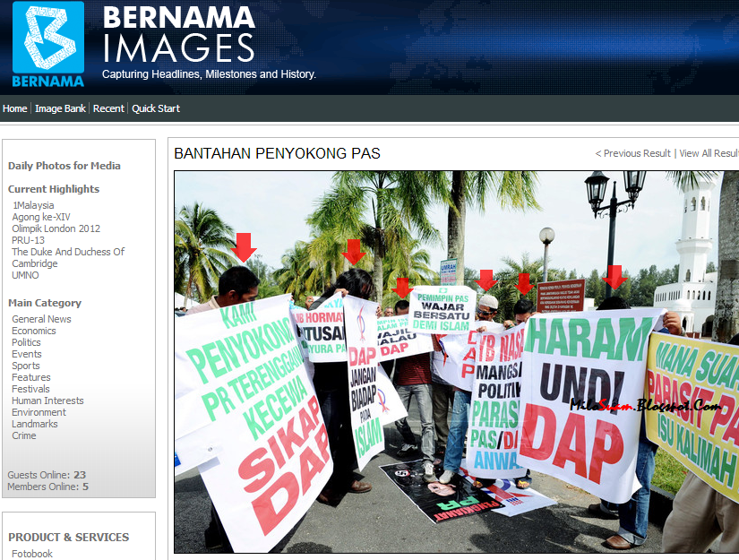Click the Members Online count text

[x=48, y=487]
